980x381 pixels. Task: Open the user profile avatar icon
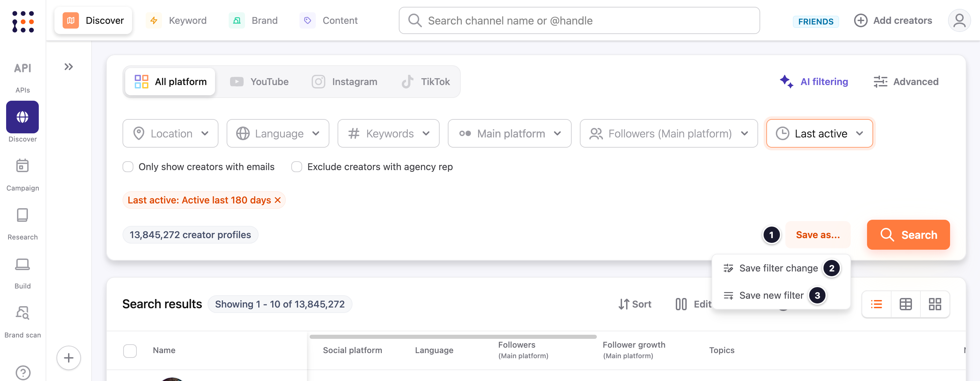pyautogui.click(x=960, y=20)
